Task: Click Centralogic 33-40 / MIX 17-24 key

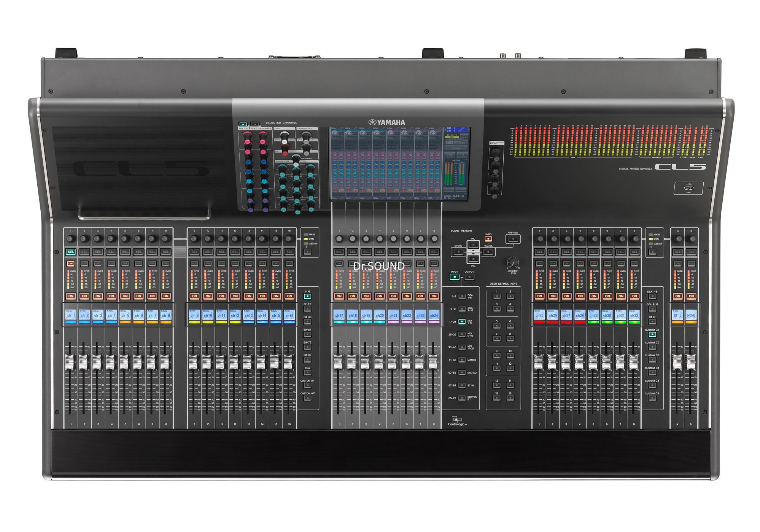Action: pyautogui.click(x=462, y=347)
